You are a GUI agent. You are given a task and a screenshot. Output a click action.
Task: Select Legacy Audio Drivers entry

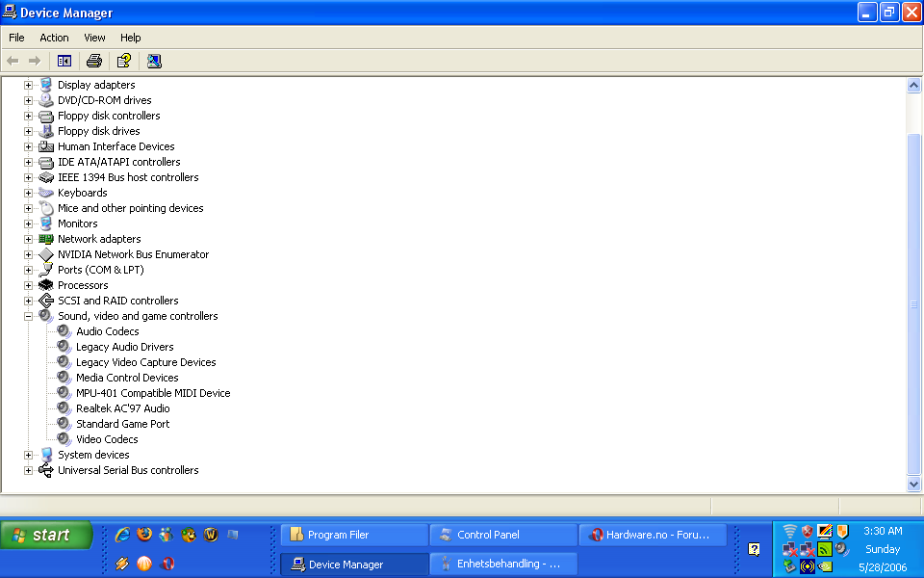(x=124, y=347)
